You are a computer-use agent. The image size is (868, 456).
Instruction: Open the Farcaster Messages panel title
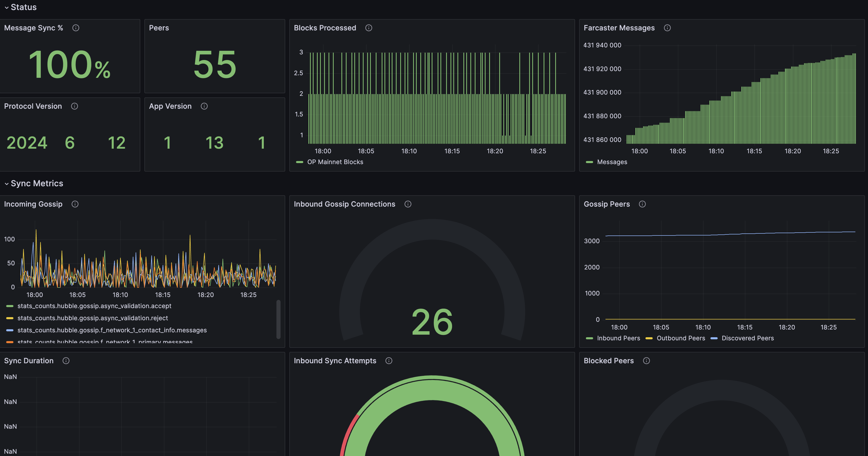click(619, 28)
